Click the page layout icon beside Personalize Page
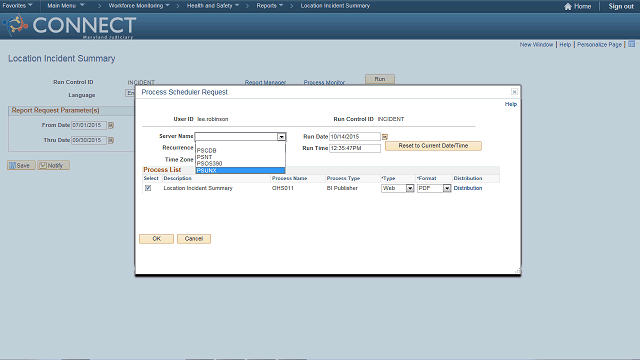 [x=631, y=44]
